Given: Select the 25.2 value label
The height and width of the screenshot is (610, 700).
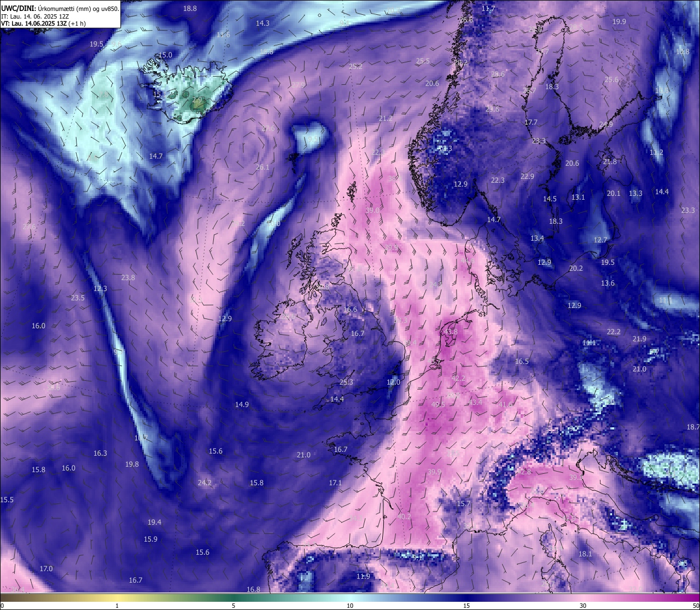Looking at the screenshot, I should (355, 67).
